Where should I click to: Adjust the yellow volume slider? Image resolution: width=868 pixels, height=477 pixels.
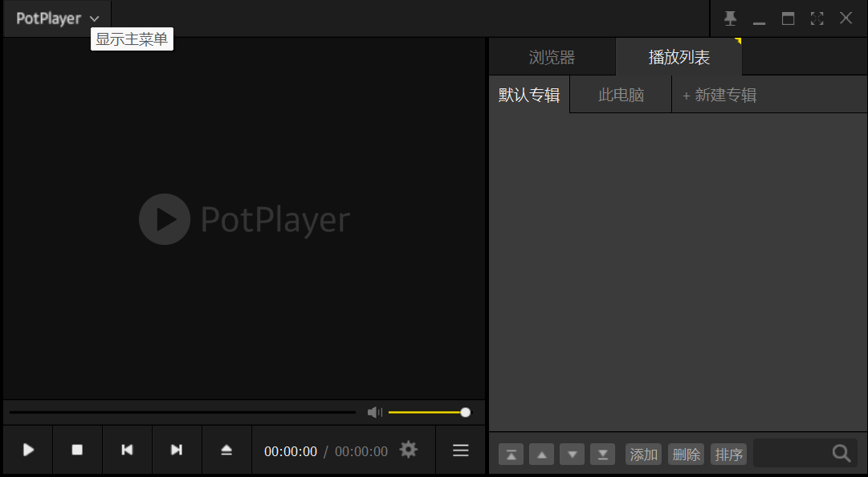pos(430,412)
